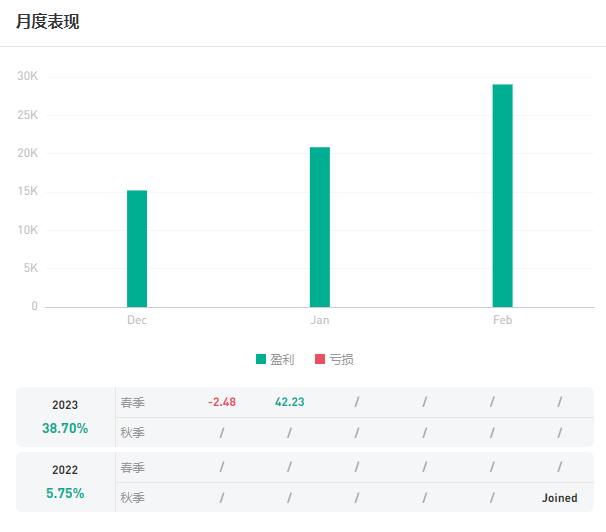Toggle the 亏损 red legend item
The height and width of the screenshot is (532, 606).
pos(334,359)
